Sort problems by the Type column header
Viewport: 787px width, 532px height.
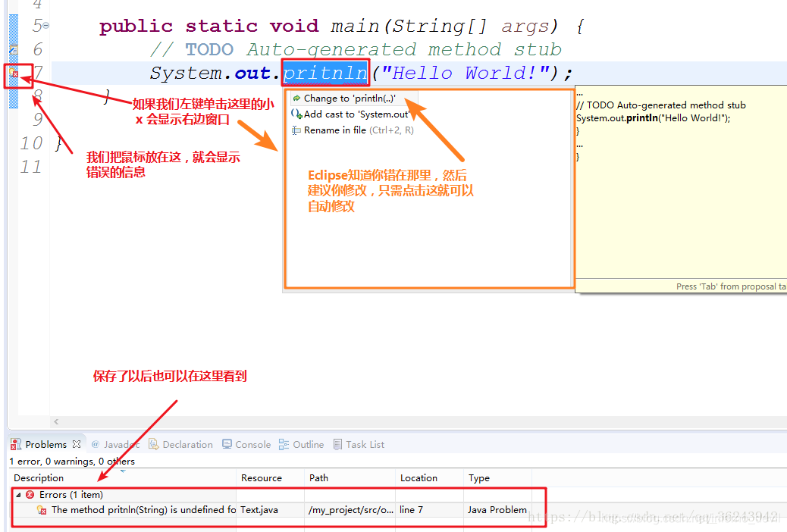(497, 477)
